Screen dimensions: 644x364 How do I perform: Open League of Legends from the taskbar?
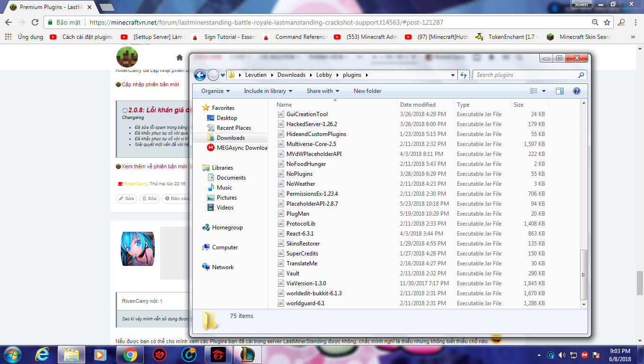pyautogui.click(x=247, y=355)
